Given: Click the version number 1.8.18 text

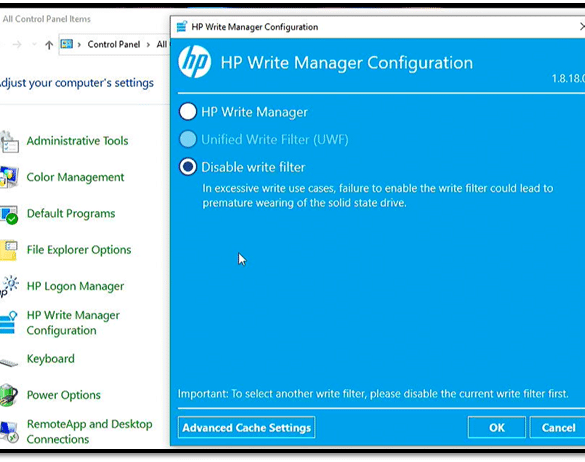Looking at the screenshot, I should click(568, 78).
